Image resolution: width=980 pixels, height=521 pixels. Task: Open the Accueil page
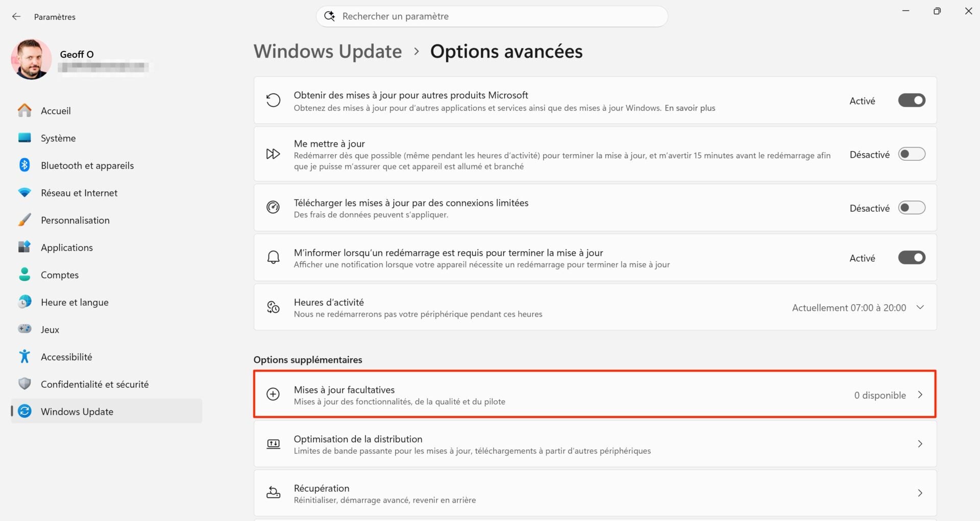(56, 111)
